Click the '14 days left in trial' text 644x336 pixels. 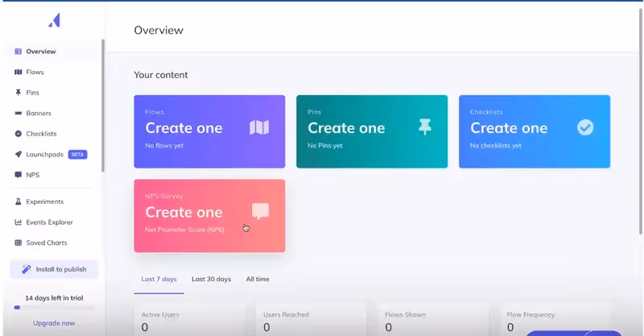click(54, 298)
